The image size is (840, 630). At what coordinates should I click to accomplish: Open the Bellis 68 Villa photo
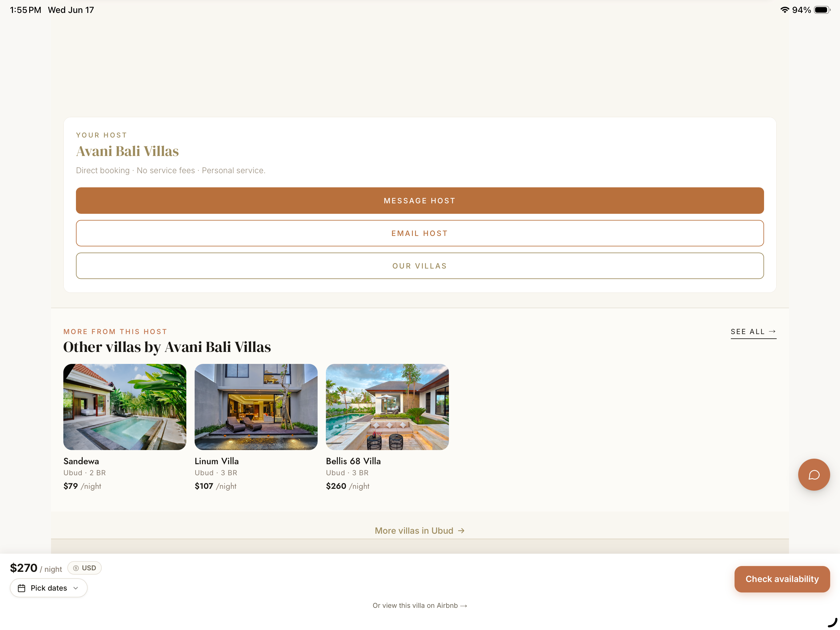(x=387, y=407)
